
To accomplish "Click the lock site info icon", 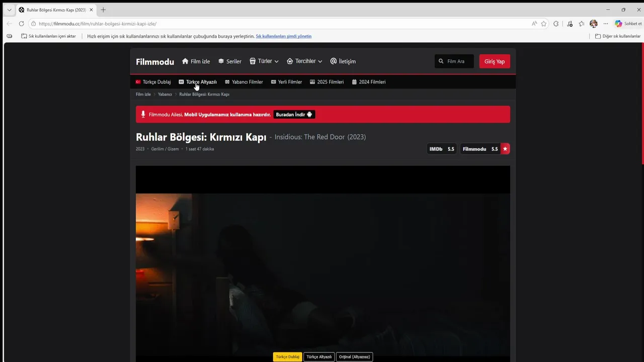I will pyautogui.click(x=33, y=24).
